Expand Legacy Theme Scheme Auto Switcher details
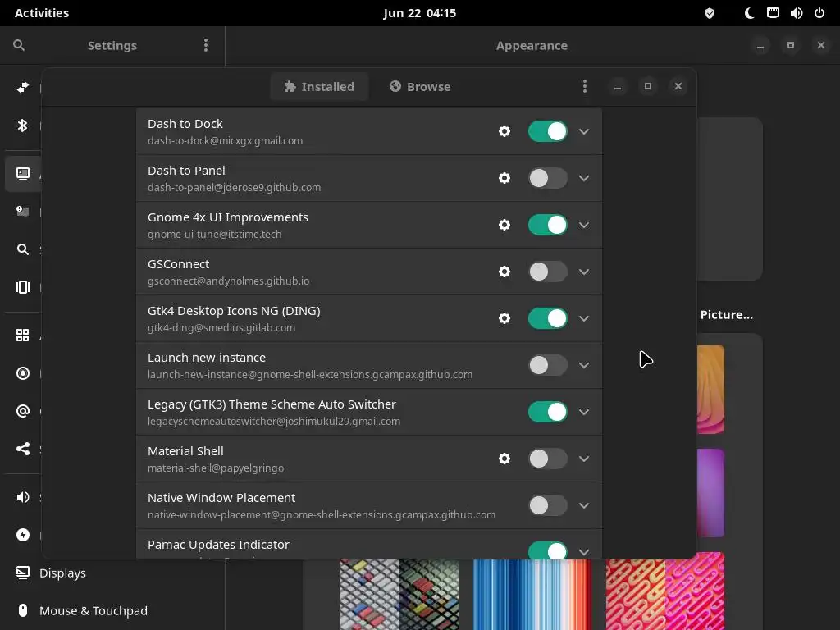 click(584, 412)
